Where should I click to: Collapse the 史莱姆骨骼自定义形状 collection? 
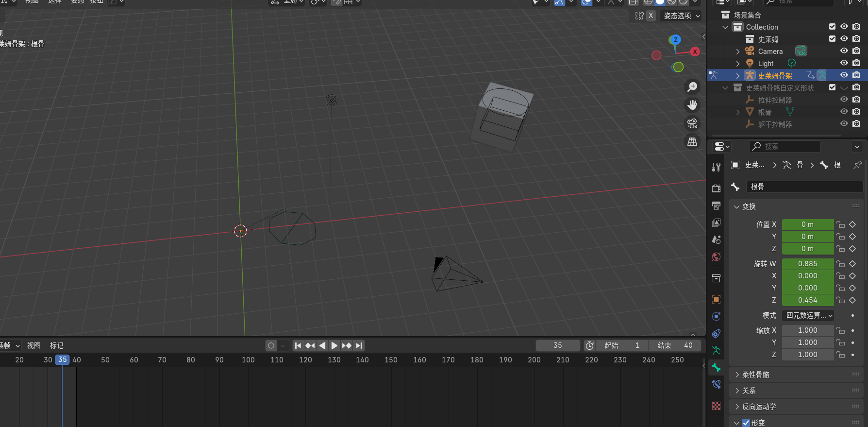[x=725, y=88]
